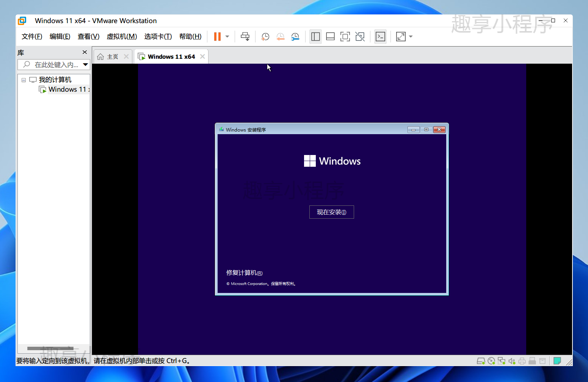Click 现在安装 to start installation
The width and height of the screenshot is (588, 382).
tap(332, 212)
